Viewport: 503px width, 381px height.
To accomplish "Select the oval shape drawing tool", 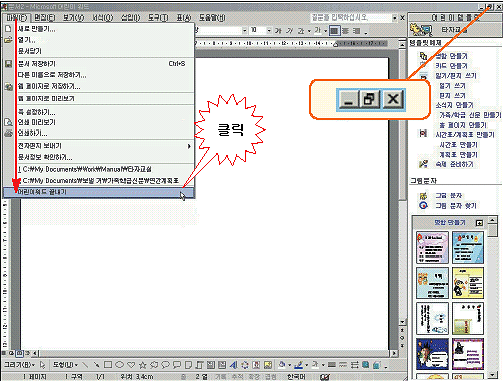I will pos(119,365).
